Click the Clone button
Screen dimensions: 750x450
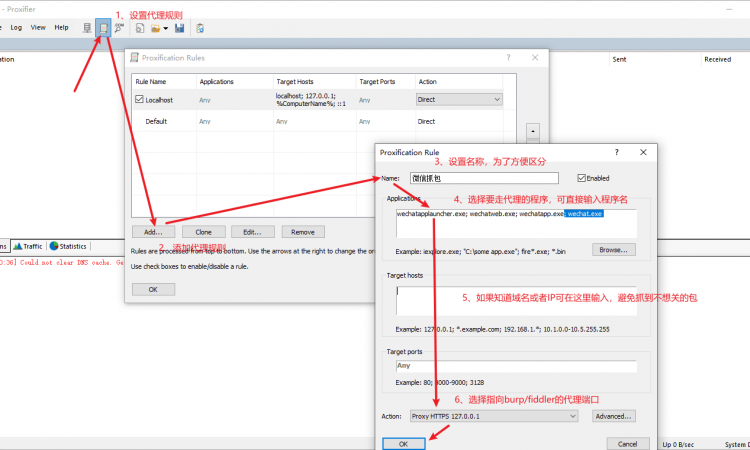(203, 232)
